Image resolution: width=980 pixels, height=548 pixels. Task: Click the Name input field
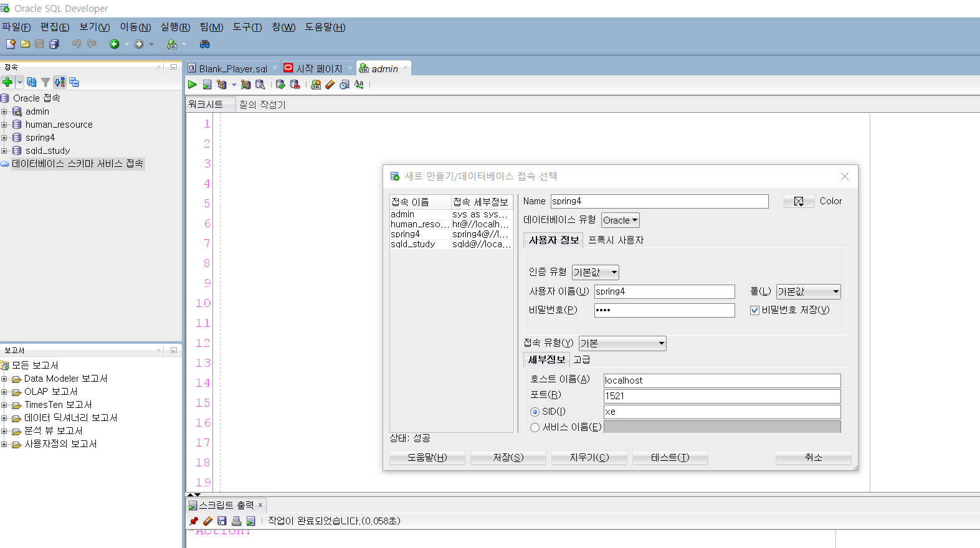[x=659, y=201]
